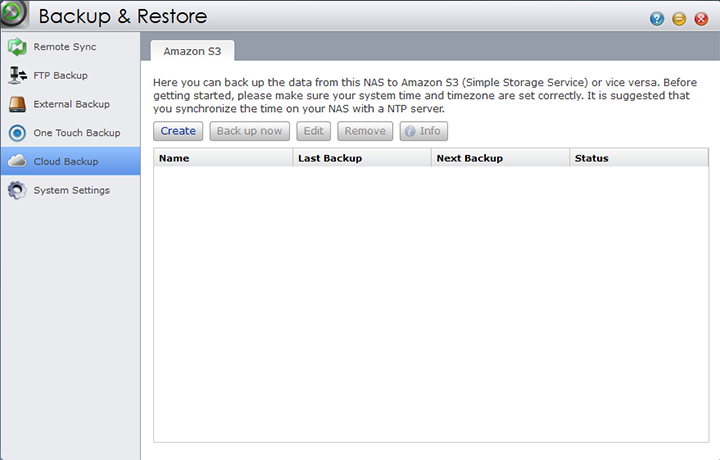
Task: Sort by the Name column header
Action: [x=223, y=158]
